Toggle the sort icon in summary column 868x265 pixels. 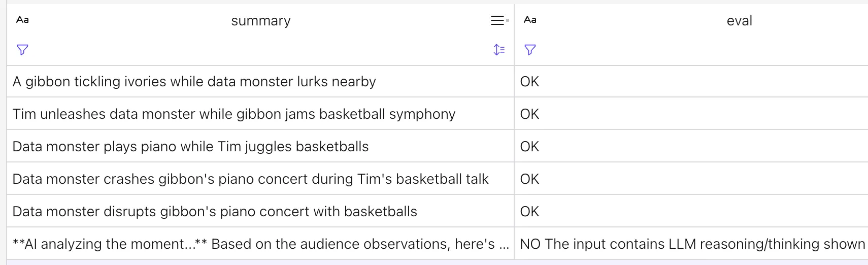pyautogui.click(x=499, y=50)
